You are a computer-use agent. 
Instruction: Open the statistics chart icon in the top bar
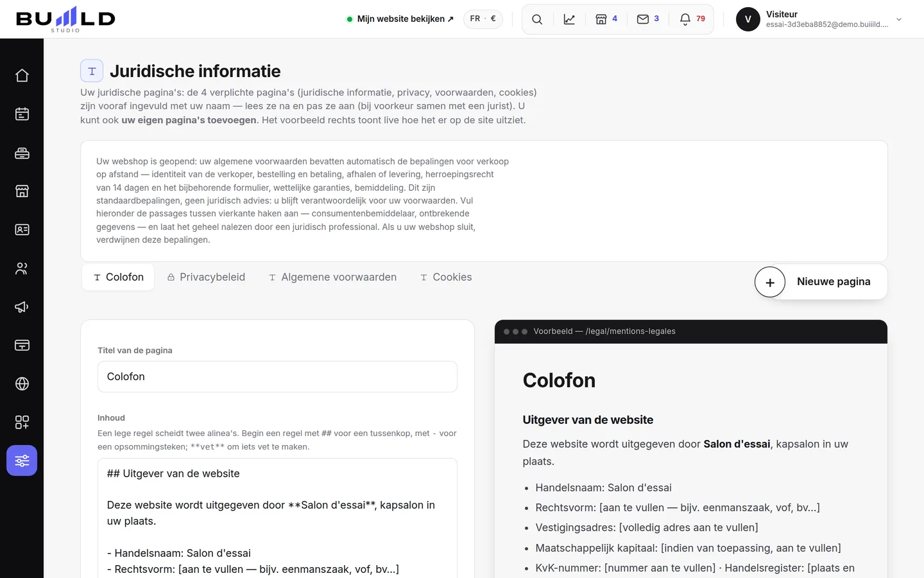(x=569, y=19)
